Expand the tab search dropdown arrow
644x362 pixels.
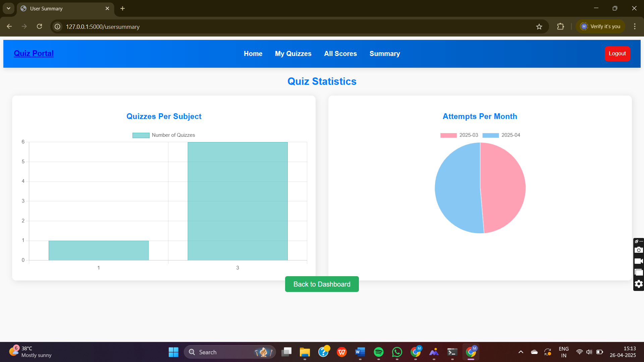pos(8,8)
